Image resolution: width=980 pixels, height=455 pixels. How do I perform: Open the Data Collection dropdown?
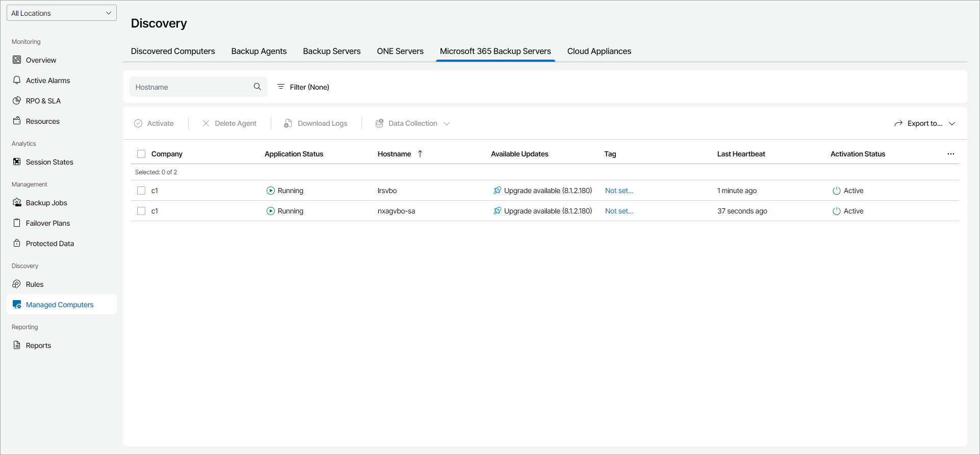click(412, 123)
